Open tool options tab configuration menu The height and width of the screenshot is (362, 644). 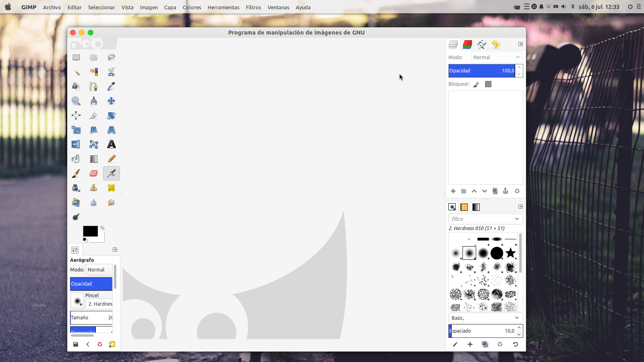[115, 250]
